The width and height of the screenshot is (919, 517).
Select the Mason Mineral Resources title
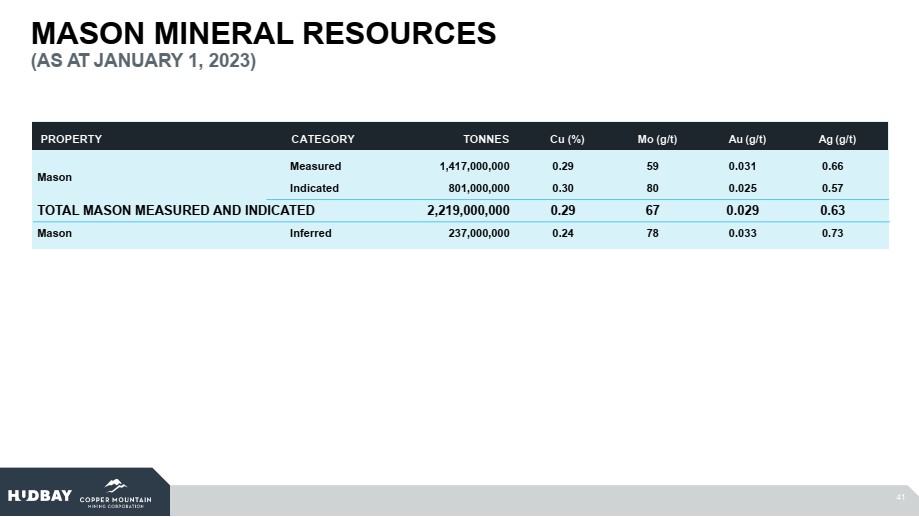point(264,33)
